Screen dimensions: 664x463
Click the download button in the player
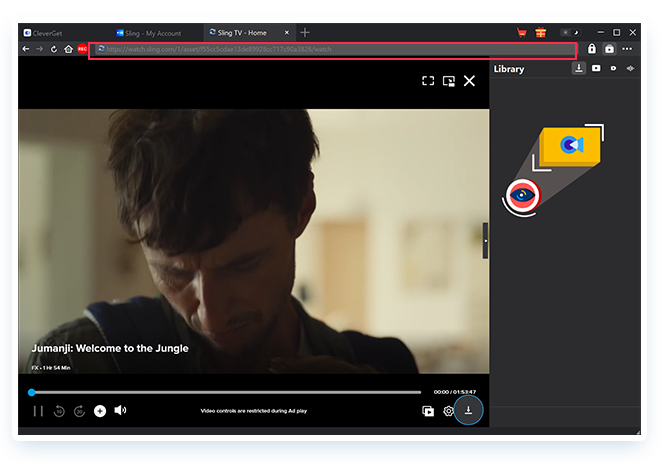pos(468,411)
